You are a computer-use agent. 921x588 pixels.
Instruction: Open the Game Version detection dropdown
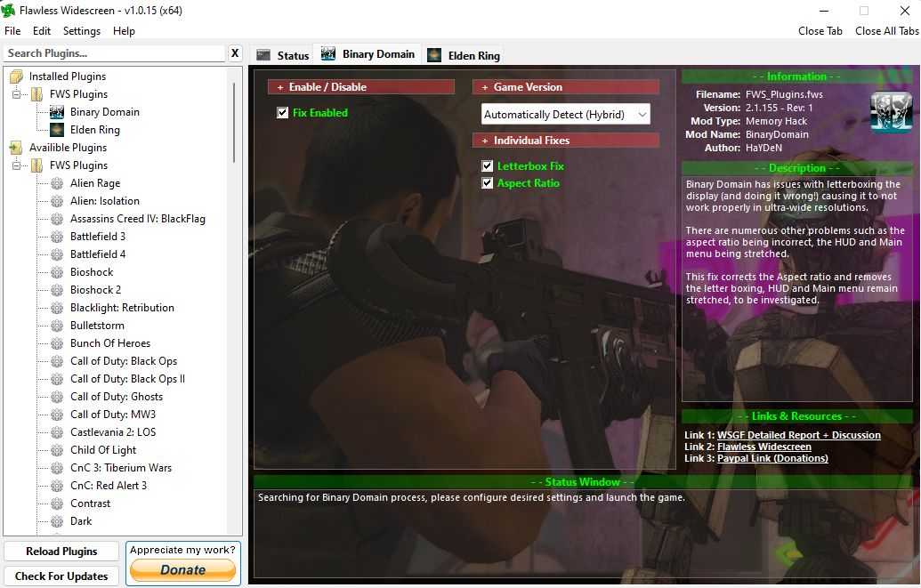566,115
